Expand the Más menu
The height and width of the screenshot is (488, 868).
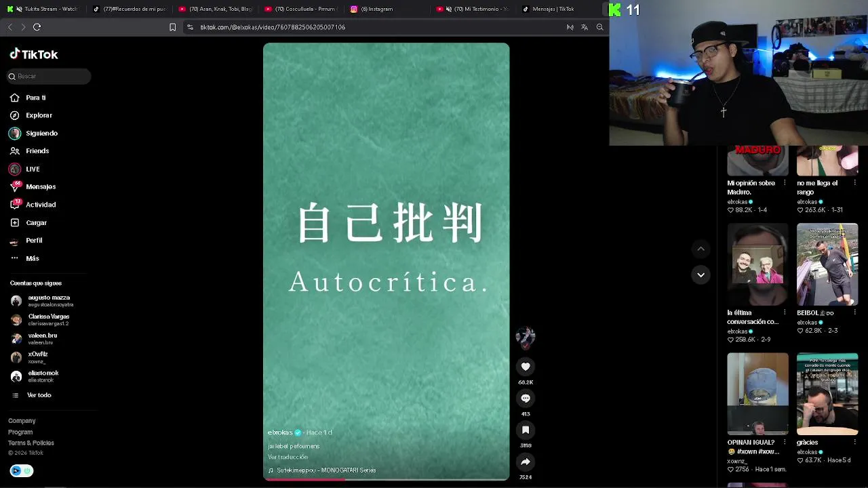pos(24,258)
